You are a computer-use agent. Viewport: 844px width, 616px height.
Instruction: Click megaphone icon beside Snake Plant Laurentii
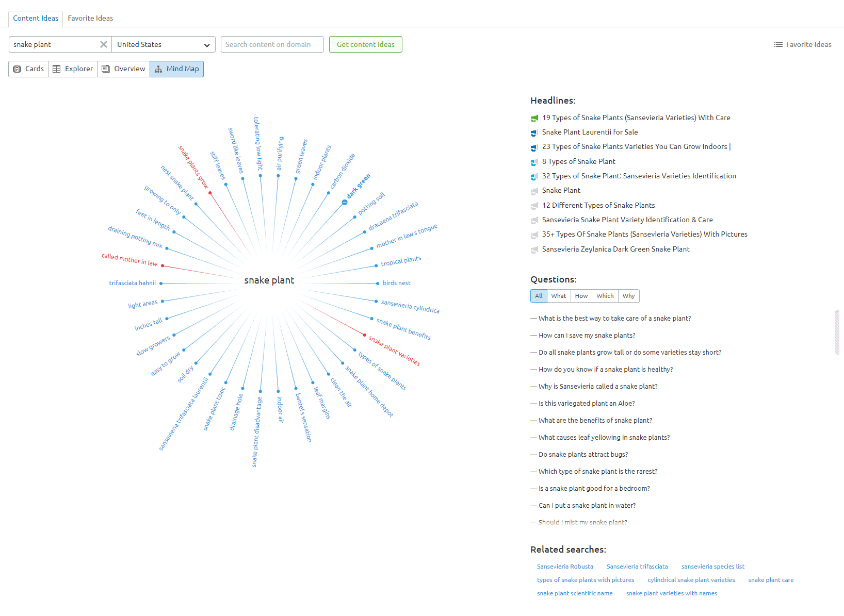pos(534,133)
